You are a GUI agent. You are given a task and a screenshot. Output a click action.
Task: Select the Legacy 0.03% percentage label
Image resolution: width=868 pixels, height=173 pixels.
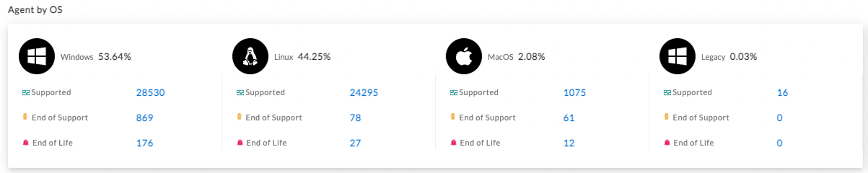click(743, 57)
